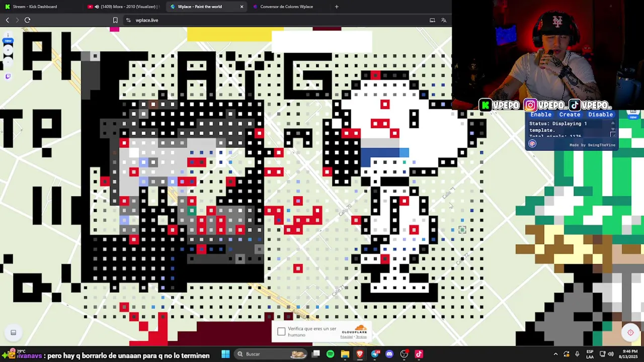Click the red pixel inside the white character's head
644x362 pixels.
click(385, 104)
